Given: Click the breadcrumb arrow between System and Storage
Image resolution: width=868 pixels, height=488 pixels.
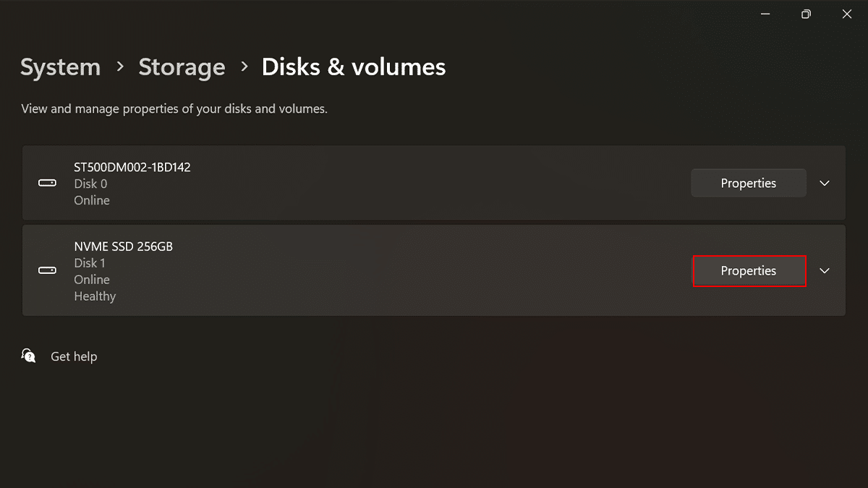Looking at the screenshot, I should pos(119,67).
